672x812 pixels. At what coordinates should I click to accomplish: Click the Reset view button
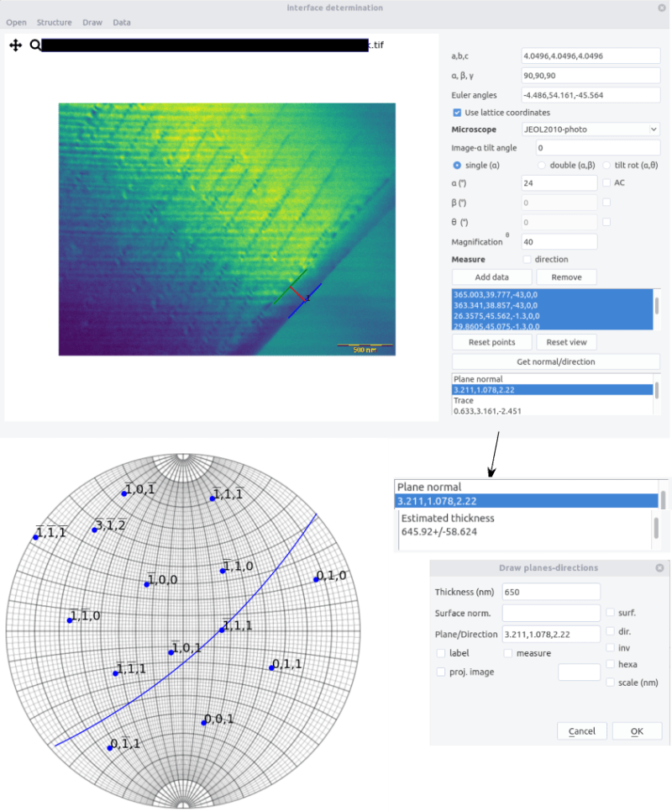[566, 342]
